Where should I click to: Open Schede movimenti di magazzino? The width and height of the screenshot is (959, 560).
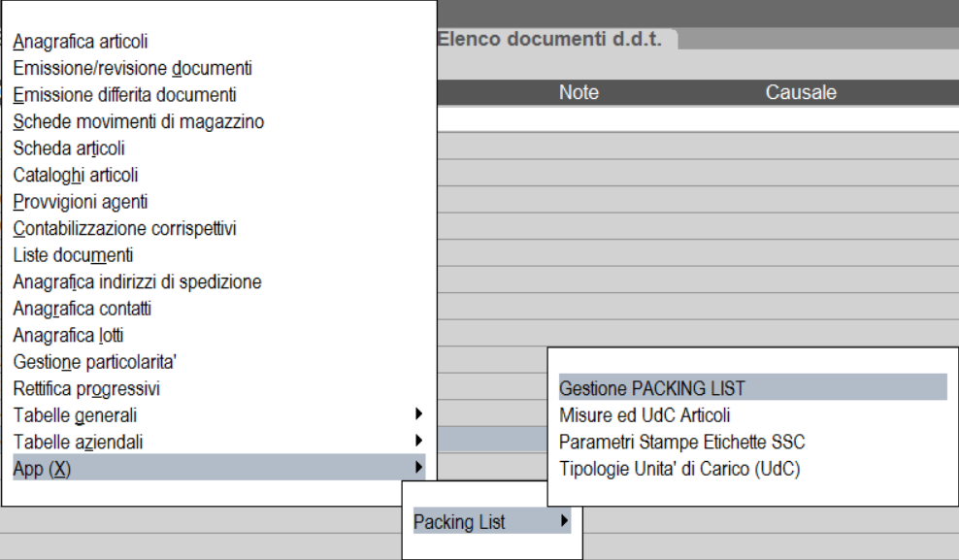pos(139,122)
